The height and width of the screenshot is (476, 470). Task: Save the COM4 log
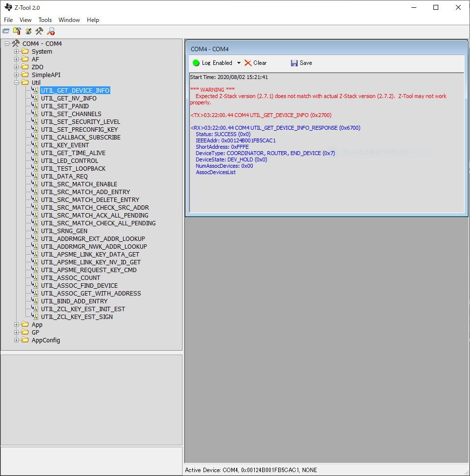click(302, 63)
